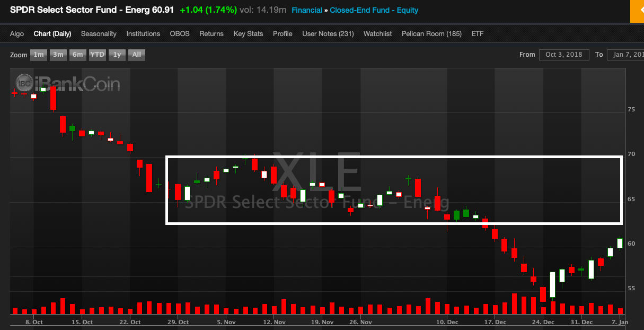Image resolution: width=644 pixels, height=330 pixels.
Task: Open the ETF tab
Action: coord(478,33)
